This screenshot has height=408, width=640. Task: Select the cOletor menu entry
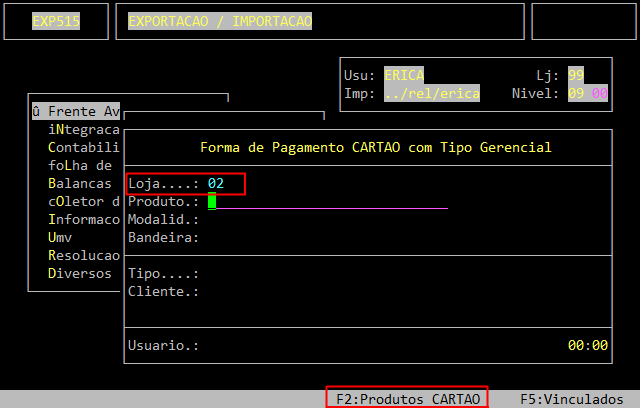pyautogui.click(x=84, y=201)
